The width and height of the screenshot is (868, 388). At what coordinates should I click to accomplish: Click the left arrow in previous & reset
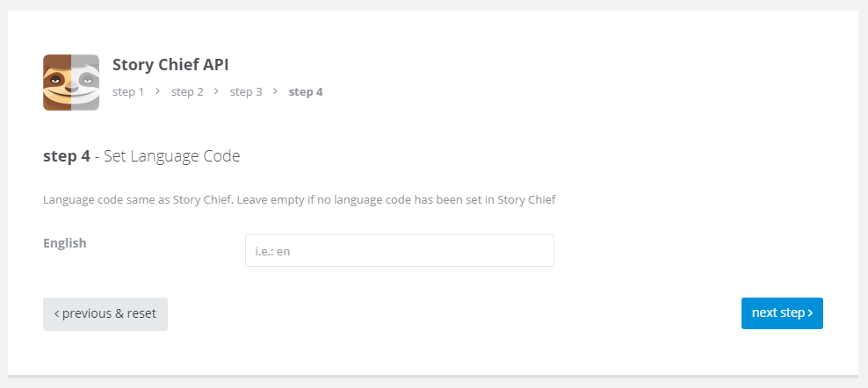click(56, 314)
